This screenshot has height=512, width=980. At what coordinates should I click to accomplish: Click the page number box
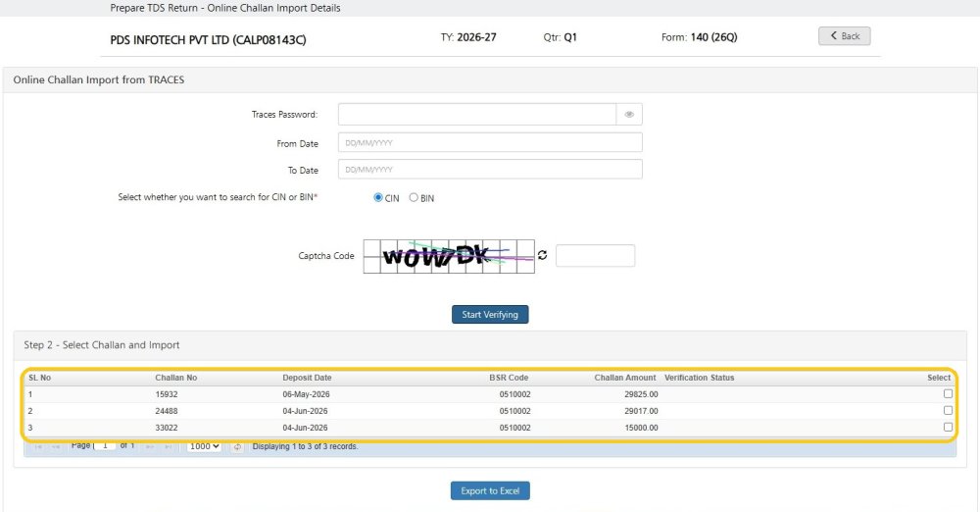105,445
